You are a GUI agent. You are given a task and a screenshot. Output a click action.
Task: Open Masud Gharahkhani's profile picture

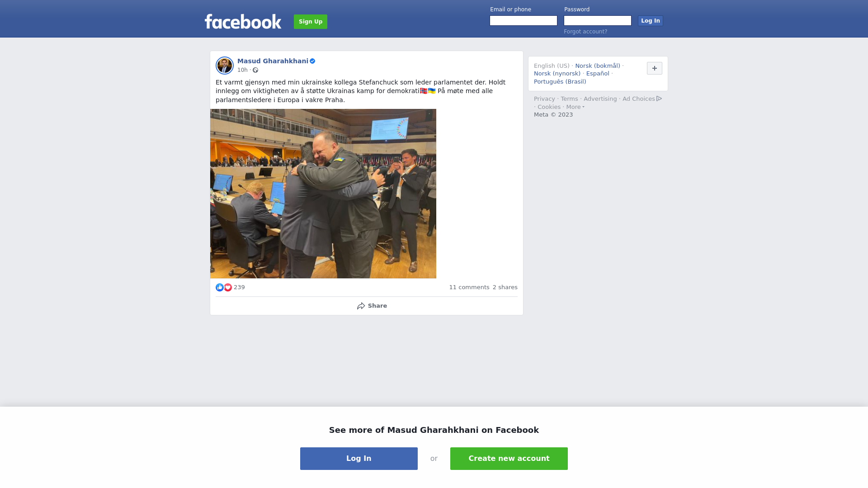click(x=225, y=66)
